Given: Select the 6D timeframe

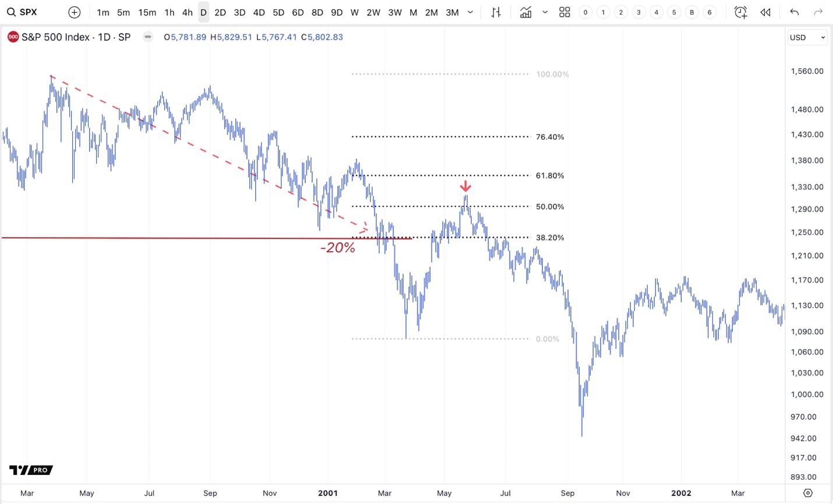Looking at the screenshot, I should 298,12.
